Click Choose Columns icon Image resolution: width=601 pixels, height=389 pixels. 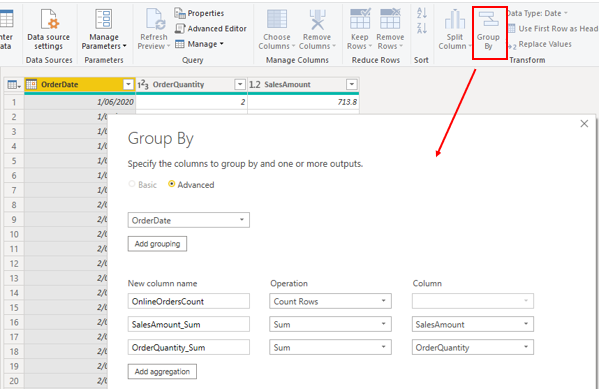pos(277,19)
